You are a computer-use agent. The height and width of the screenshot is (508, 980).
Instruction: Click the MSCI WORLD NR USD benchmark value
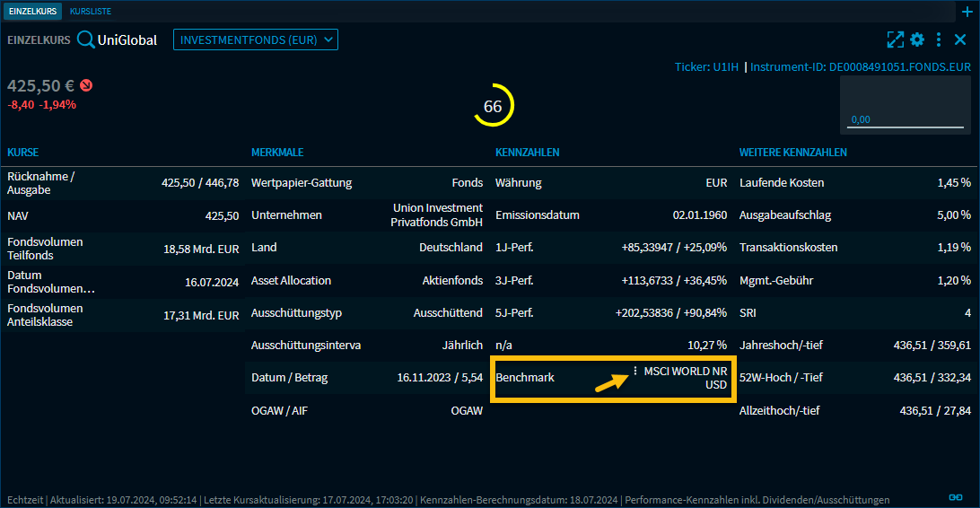click(686, 377)
